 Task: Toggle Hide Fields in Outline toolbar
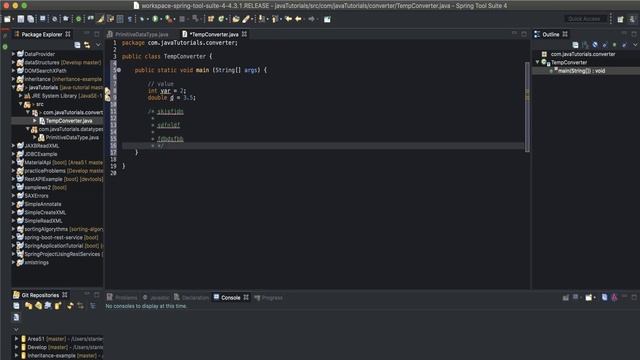click(x=595, y=45)
